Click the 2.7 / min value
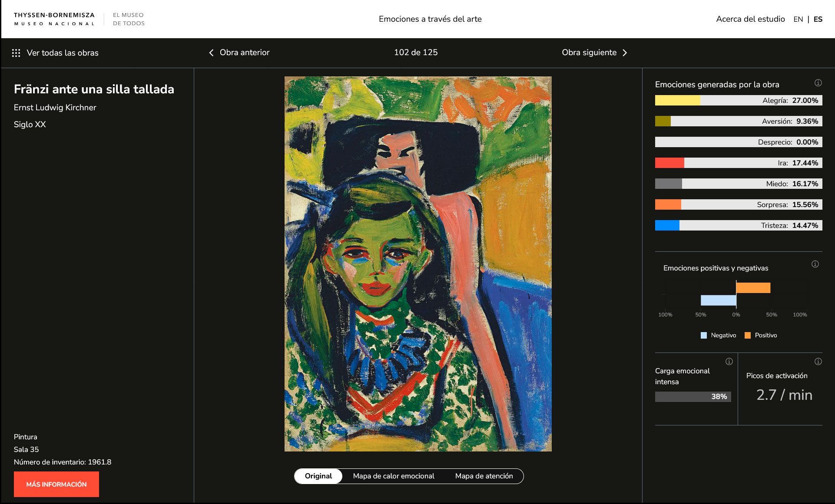Screen dimensions: 835x504 pyautogui.click(x=784, y=395)
